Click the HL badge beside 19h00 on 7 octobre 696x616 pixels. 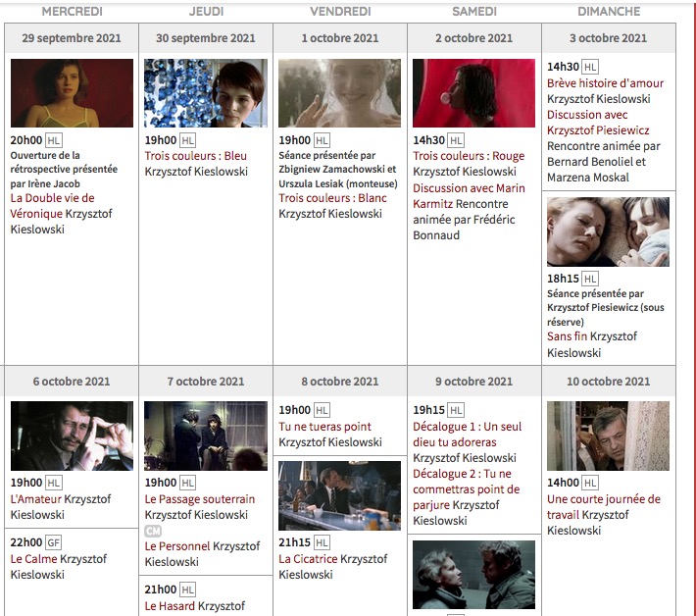pos(188,483)
